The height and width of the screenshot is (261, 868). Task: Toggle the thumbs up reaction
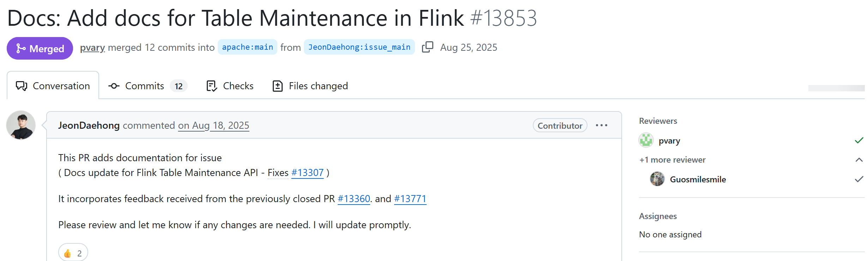pos(73,253)
